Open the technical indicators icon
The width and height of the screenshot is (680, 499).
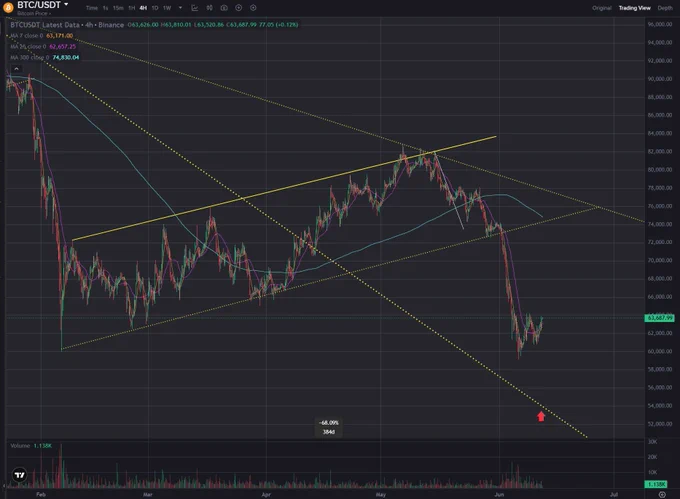pos(195,8)
